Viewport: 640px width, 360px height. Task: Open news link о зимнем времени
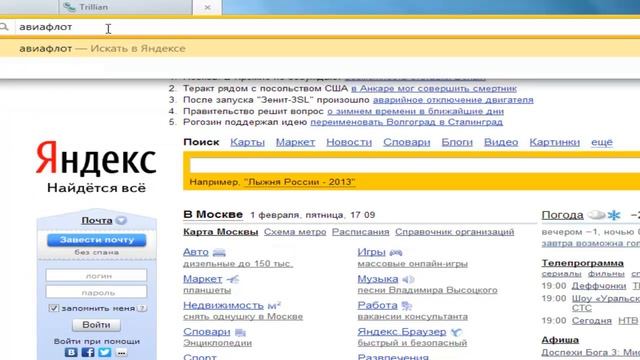pos(416,111)
